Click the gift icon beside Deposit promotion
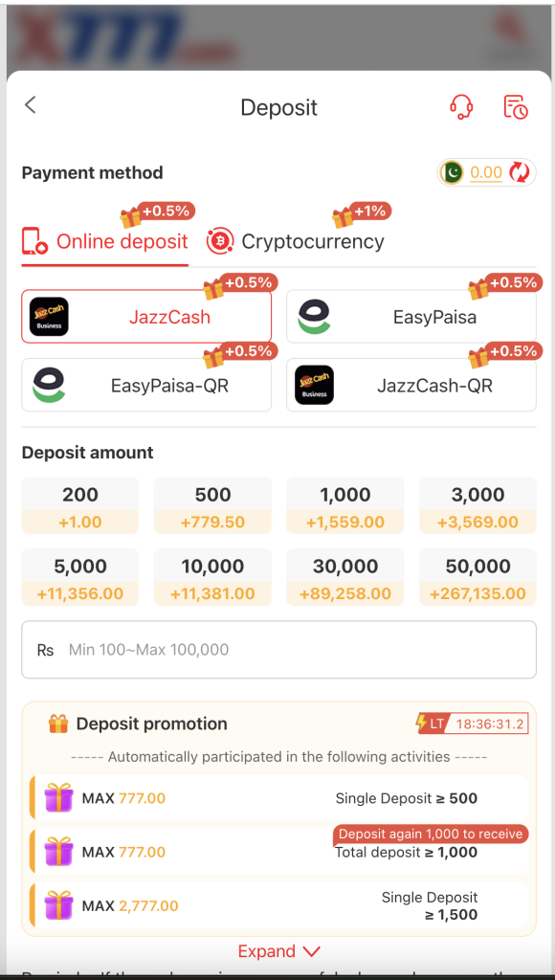Viewport: 555px width, 980px height. pos(58,724)
